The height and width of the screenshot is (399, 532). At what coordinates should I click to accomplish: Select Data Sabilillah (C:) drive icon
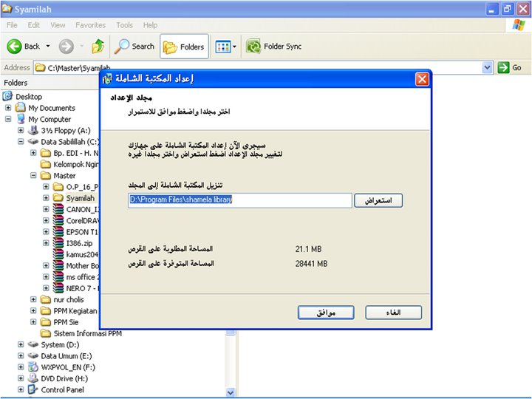[x=33, y=141]
